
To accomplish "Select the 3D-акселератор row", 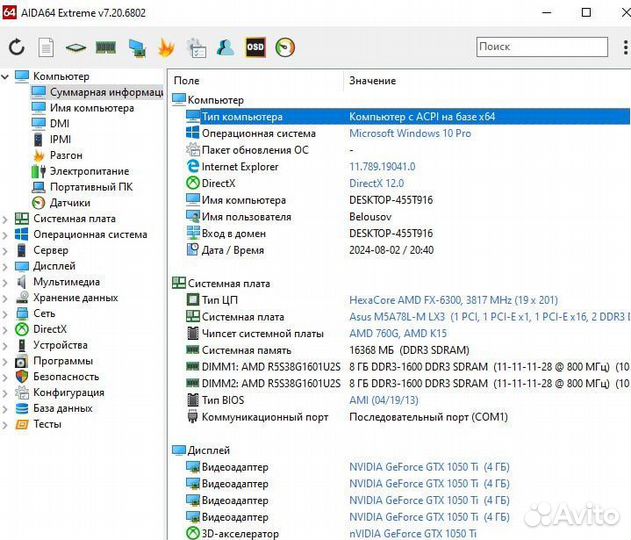I will [408, 534].
